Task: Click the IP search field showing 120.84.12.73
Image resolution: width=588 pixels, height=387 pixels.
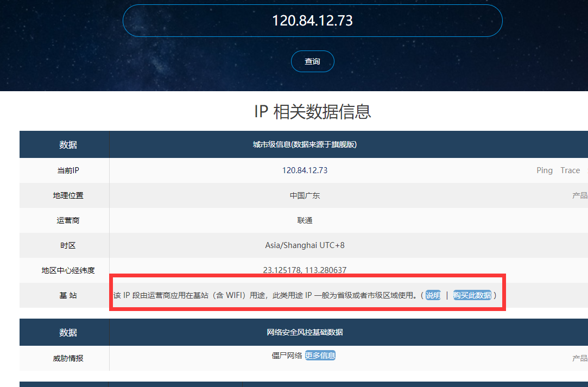Action: tap(312, 21)
